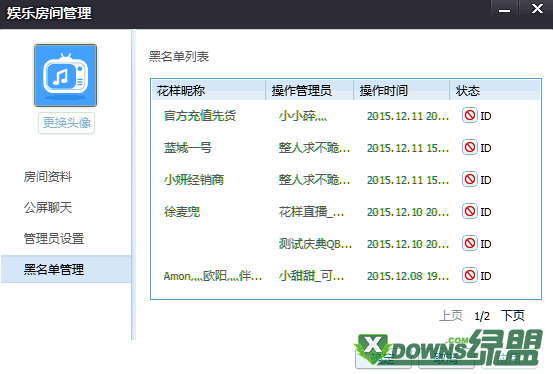Screen dimensions: 553x374
Task: Close the 娱乐房间管理 window
Action: pos(537,8)
